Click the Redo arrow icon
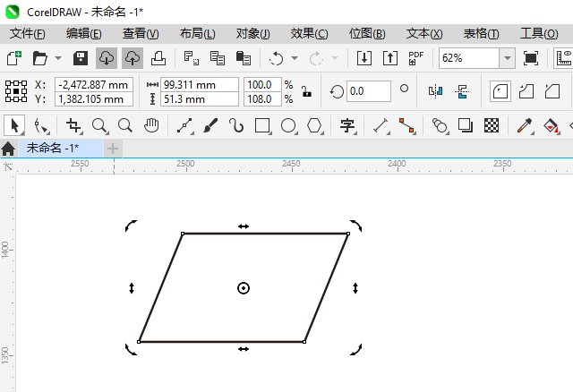 [x=316, y=58]
